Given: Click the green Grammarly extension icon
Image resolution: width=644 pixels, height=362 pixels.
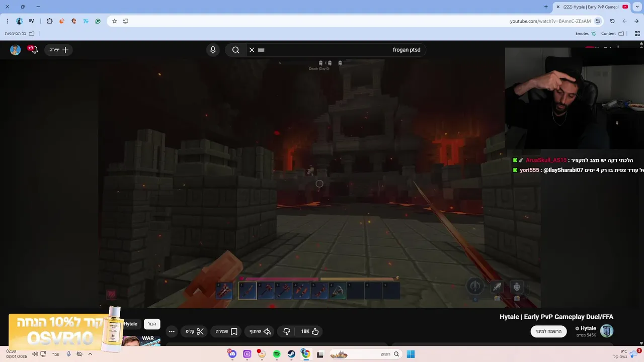Looking at the screenshot, I should (98, 21).
